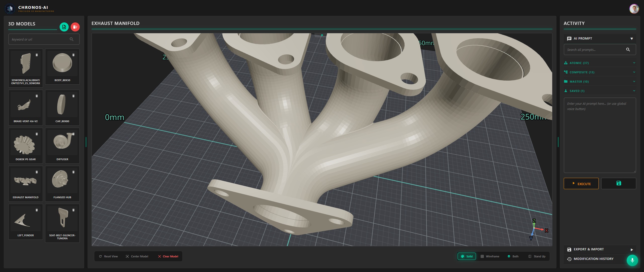Activate the global voice microphone button
The image size is (644, 272).
tap(632, 260)
